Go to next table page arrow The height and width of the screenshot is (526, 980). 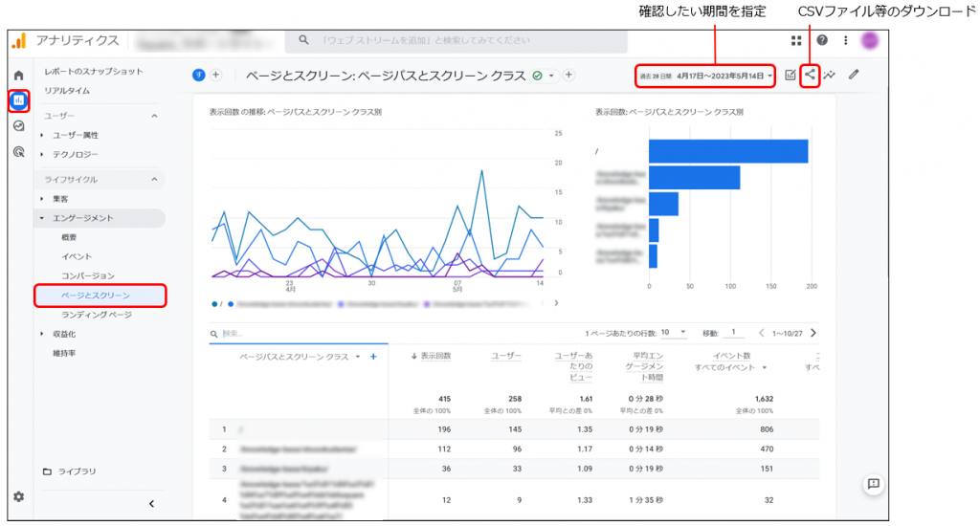[x=813, y=333]
